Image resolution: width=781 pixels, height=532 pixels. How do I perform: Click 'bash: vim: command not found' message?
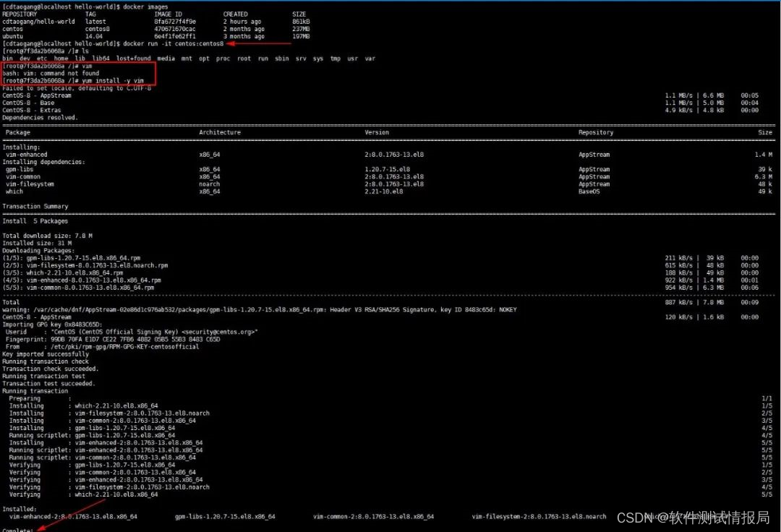(51, 73)
